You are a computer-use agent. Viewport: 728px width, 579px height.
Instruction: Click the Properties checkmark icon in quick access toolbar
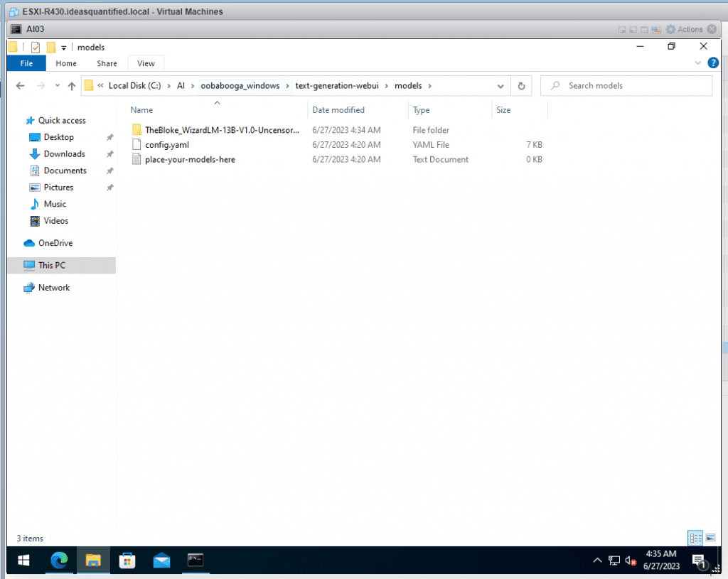tap(36, 48)
